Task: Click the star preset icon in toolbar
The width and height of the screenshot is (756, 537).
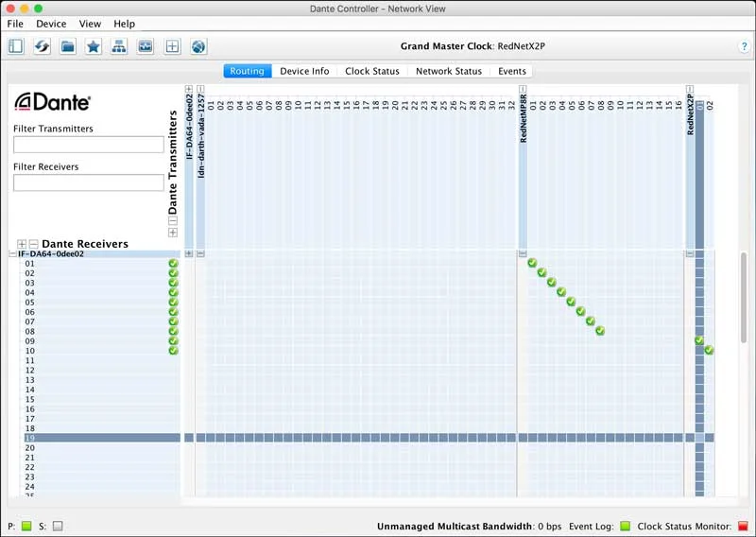Action: (94, 46)
